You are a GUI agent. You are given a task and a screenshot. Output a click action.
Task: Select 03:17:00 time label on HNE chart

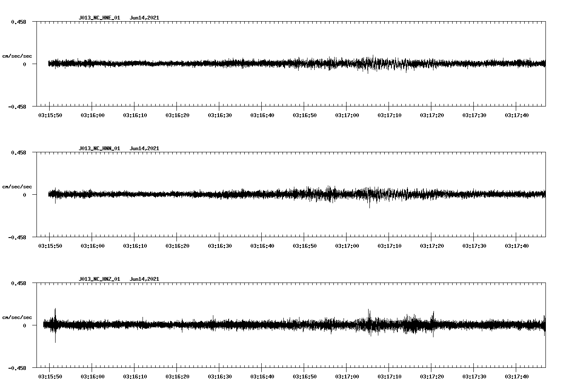point(347,115)
